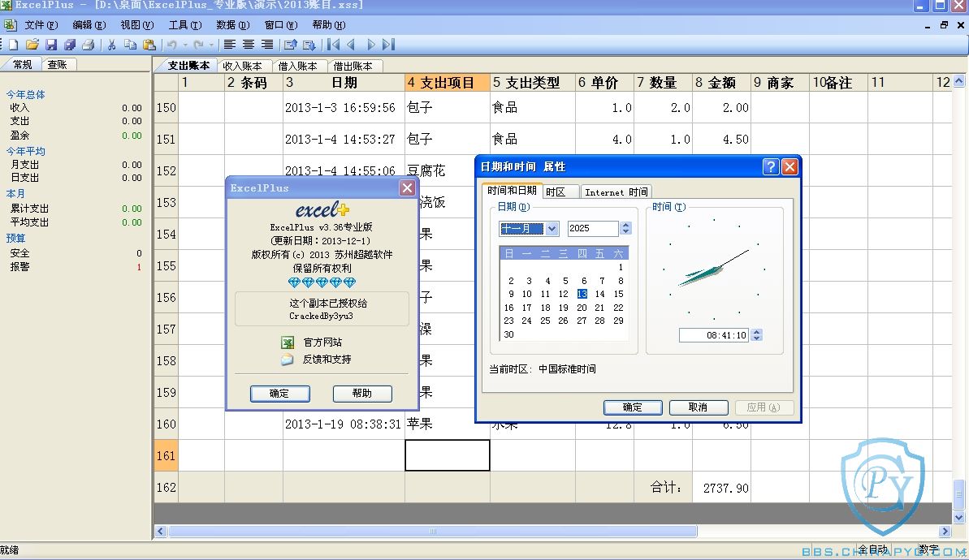The width and height of the screenshot is (969, 560).
Task: Open the 窗口 menu
Action: coord(280,24)
